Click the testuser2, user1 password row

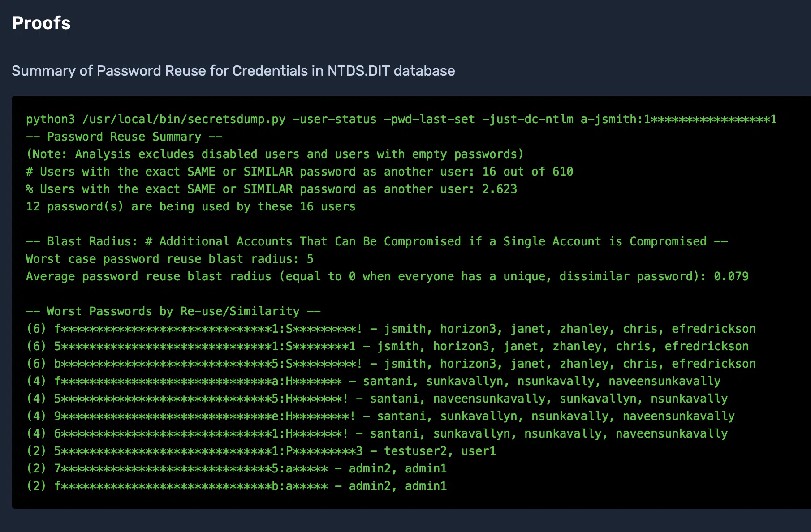tap(261, 451)
